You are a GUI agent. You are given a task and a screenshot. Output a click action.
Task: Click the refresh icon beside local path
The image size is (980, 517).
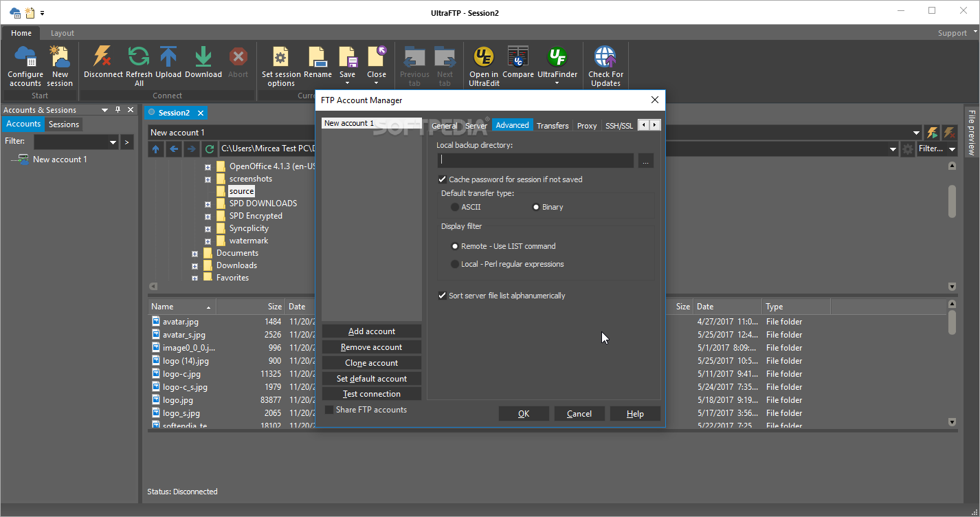tap(210, 148)
